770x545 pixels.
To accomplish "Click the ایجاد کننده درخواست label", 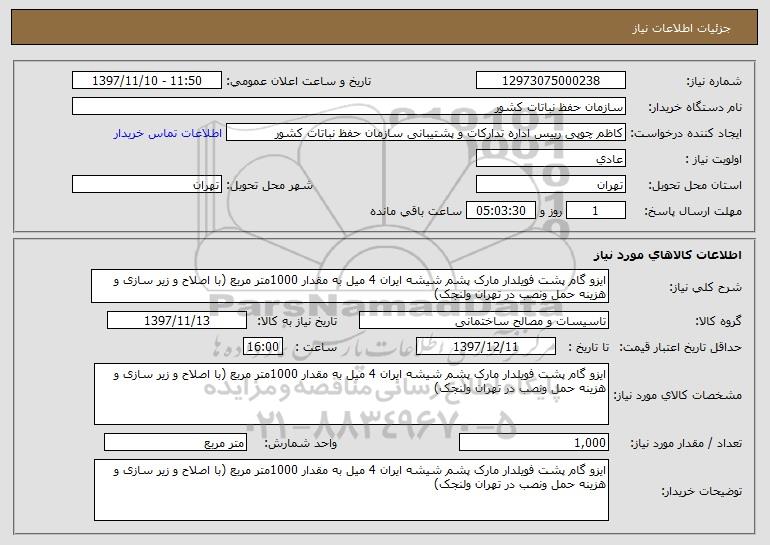I will point(686,134).
